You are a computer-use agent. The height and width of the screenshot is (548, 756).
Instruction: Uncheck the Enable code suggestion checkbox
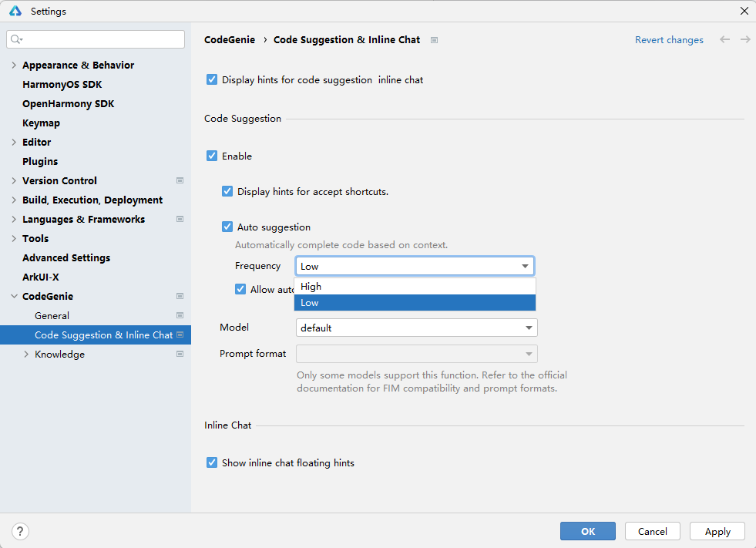(212, 156)
